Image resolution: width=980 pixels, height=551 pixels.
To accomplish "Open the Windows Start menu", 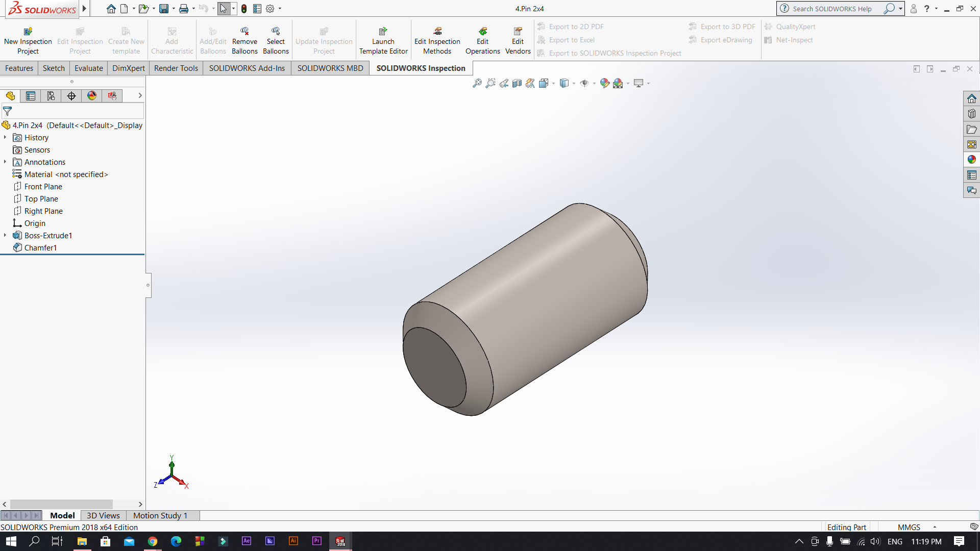I will point(11,541).
